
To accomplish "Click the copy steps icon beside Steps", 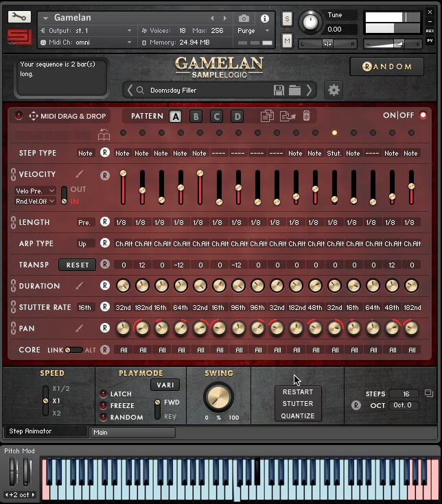I will 429,393.
